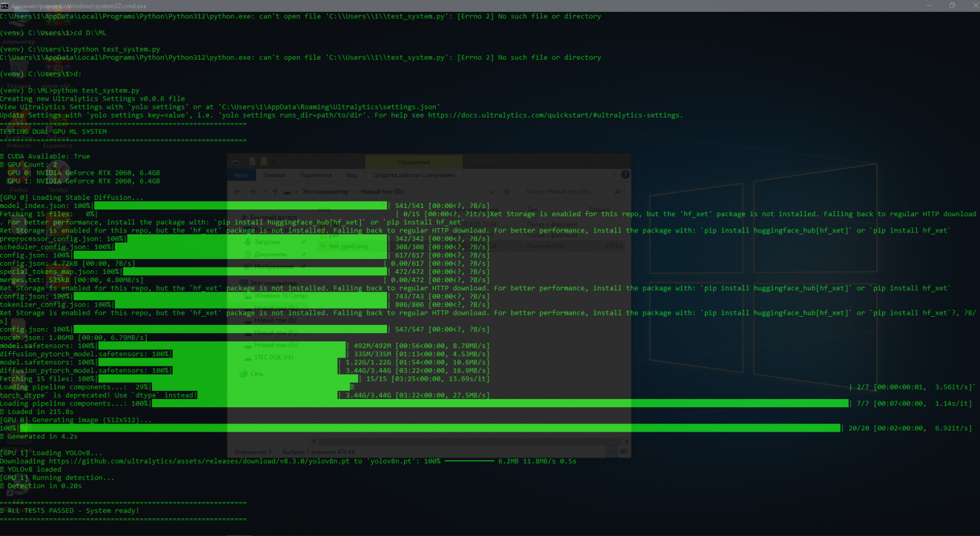Go up one folder level in Explorer
Viewport: 980px width, 536px height.
click(x=275, y=192)
